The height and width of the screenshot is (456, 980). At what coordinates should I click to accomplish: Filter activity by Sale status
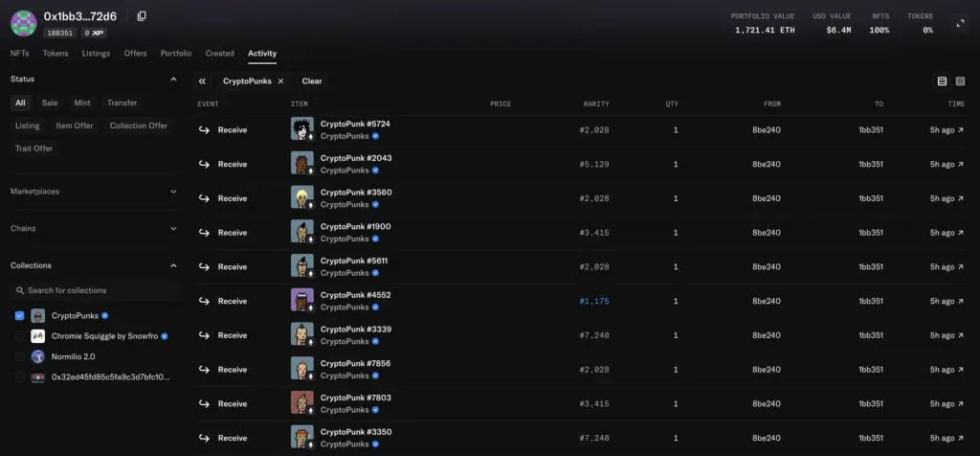pos(50,103)
